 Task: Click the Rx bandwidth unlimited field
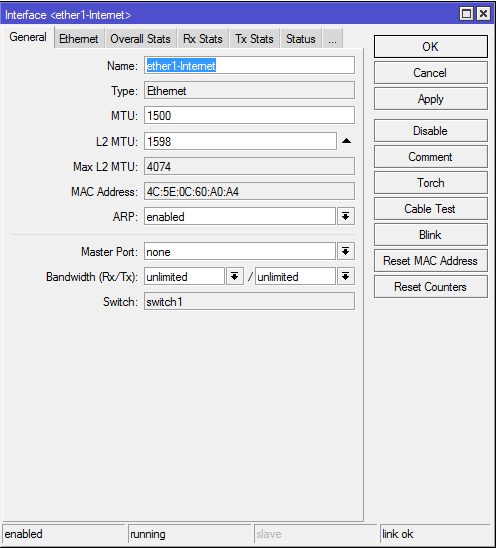(184, 276)
